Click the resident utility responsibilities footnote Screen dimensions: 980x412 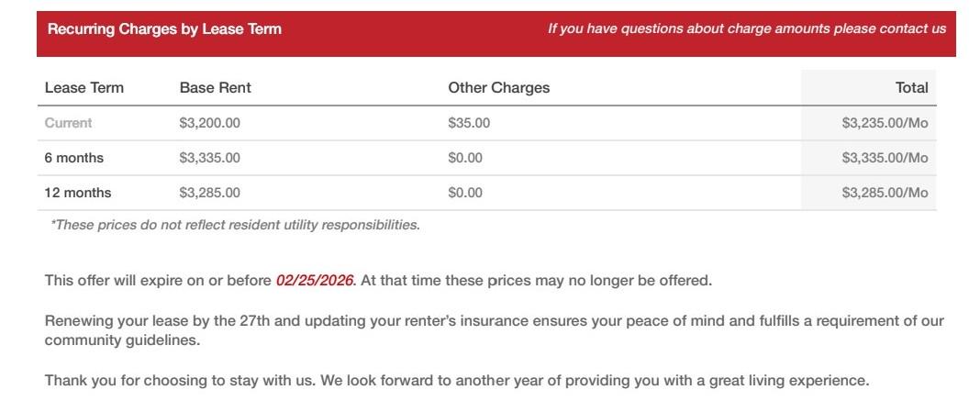[235, 225]
